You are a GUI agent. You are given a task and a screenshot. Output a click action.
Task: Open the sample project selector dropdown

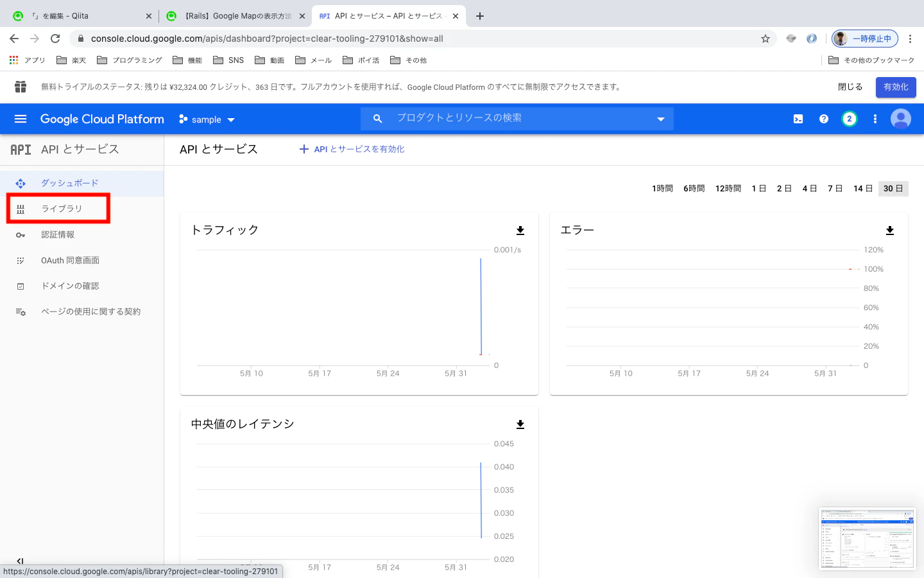[x=207, y=119]
